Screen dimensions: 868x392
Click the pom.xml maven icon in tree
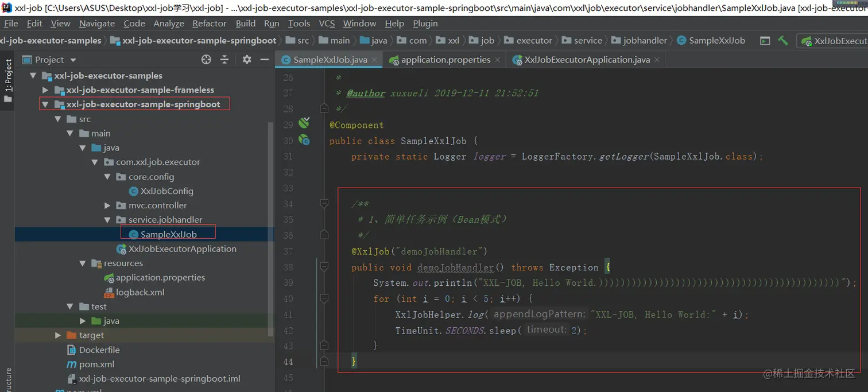tap(72, 364)
